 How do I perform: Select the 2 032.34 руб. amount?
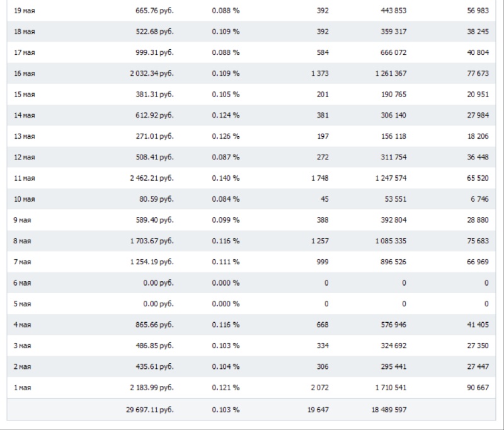tap(151, 73)
